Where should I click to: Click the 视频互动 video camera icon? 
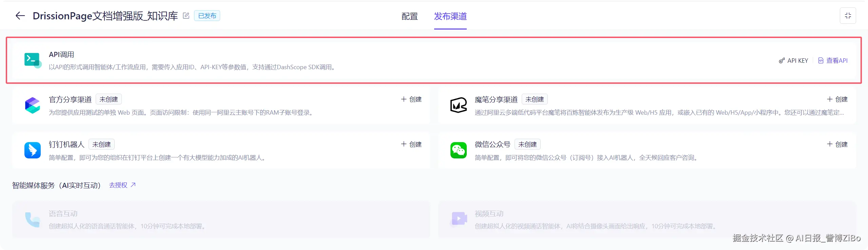coord(459,218)
